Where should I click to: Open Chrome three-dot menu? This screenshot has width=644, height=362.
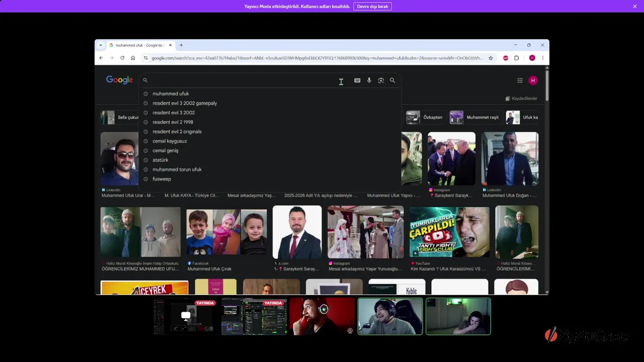pyautogui.click(x=542, y=58)
